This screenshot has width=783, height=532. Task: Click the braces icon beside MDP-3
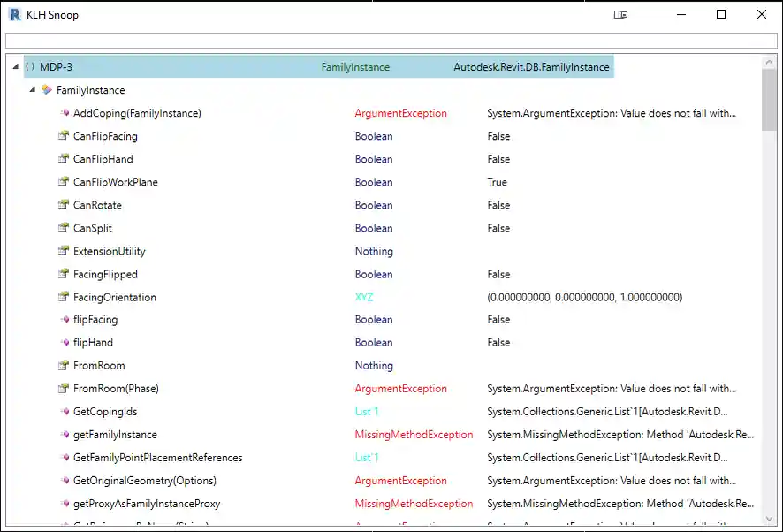point(30,67)
